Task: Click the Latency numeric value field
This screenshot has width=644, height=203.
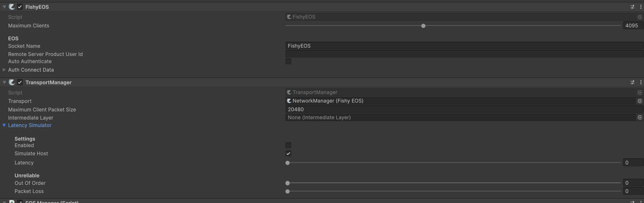Action: coord(633,163)
